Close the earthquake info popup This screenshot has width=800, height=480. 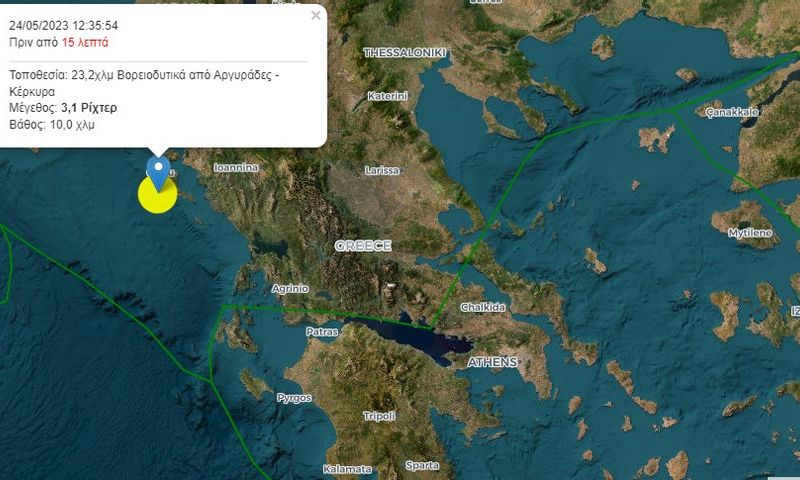[316, 16]
